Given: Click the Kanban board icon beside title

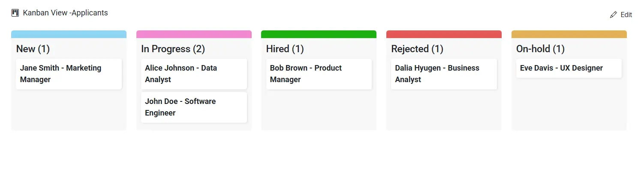Looking at the screenshot, I should click(x=15, y=13).
